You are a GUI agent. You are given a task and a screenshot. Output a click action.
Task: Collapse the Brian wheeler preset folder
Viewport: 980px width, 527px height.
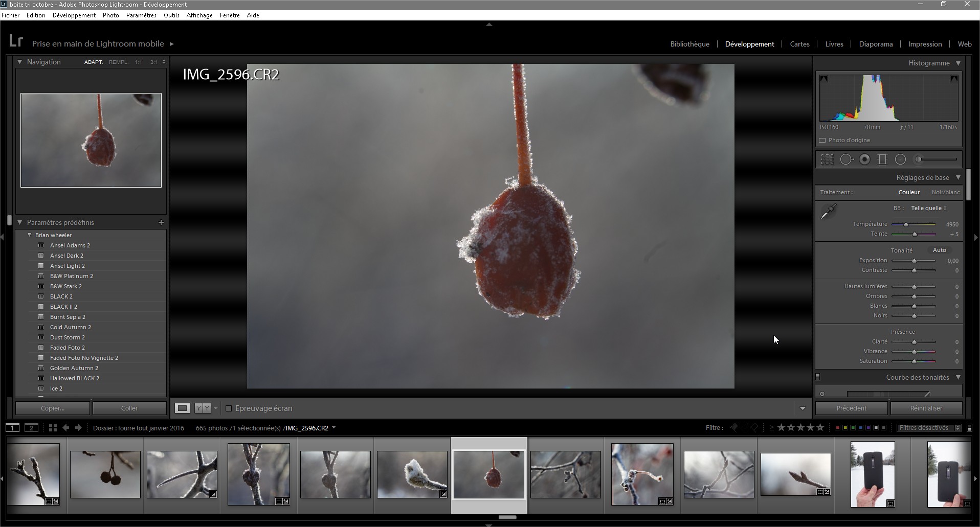[30, 235]
